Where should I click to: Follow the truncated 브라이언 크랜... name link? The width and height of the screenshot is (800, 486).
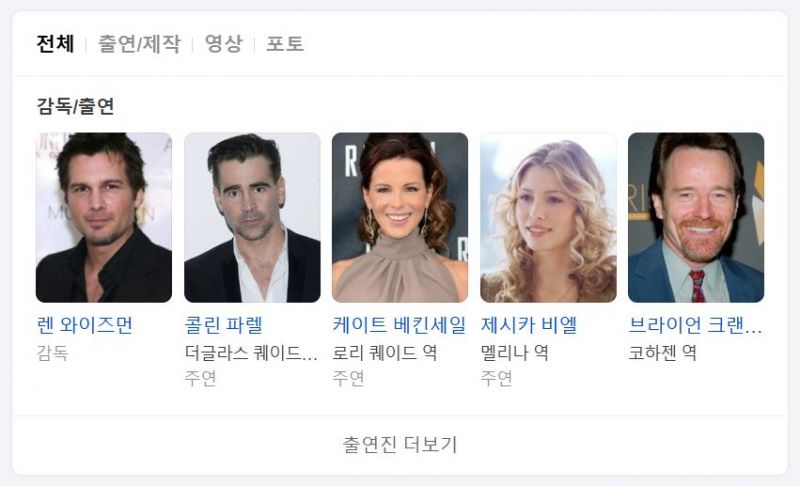pos(695,325)
